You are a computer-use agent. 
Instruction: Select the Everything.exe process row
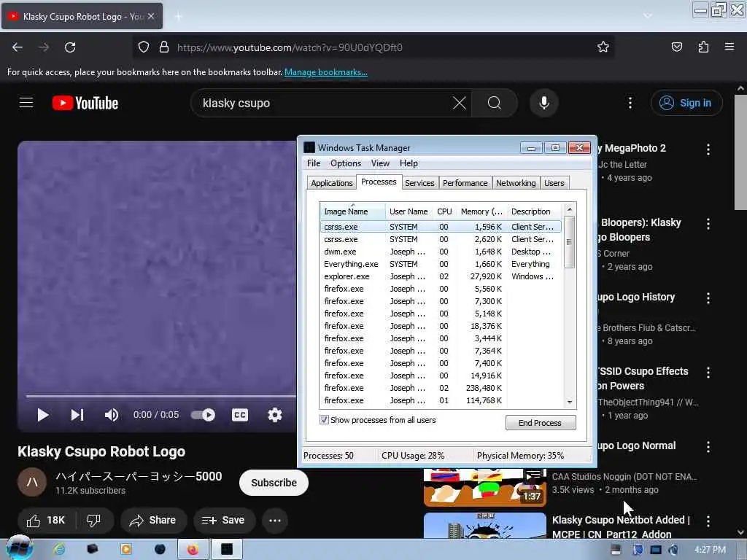pyautogui.click(x=441, y=264)
